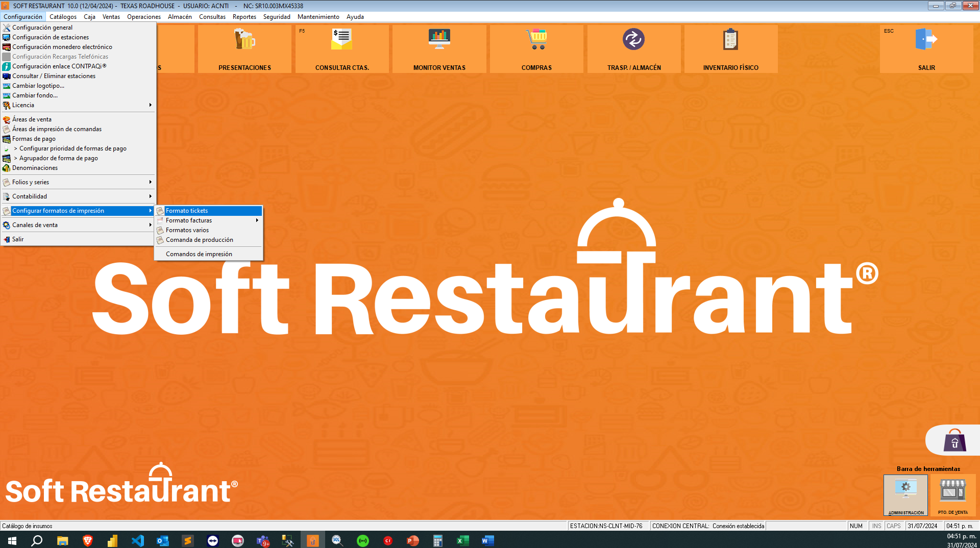Screen dimensions: 980x548
Task: Open the shopping bag store widget
Action: (954, 440)
